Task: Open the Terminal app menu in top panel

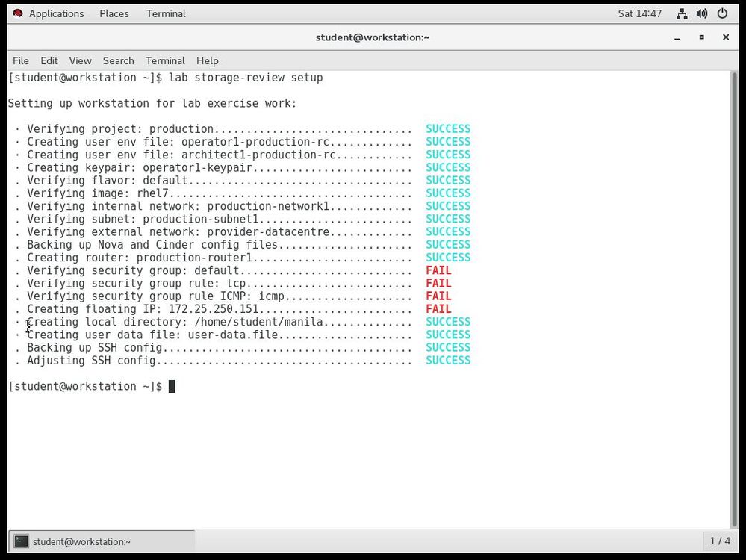Action: (166, 13)
